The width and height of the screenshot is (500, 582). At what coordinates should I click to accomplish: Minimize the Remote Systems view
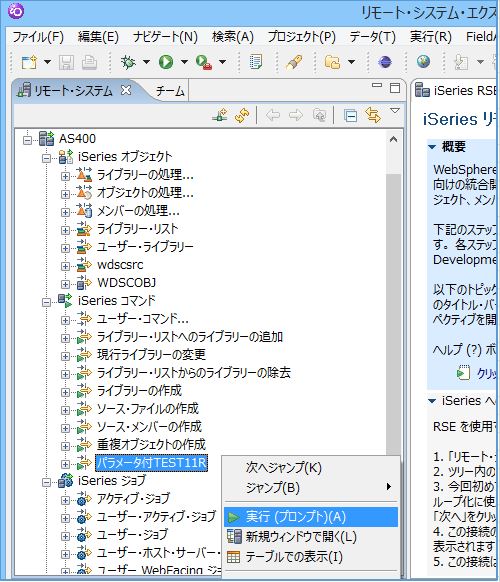coord(377,85)
